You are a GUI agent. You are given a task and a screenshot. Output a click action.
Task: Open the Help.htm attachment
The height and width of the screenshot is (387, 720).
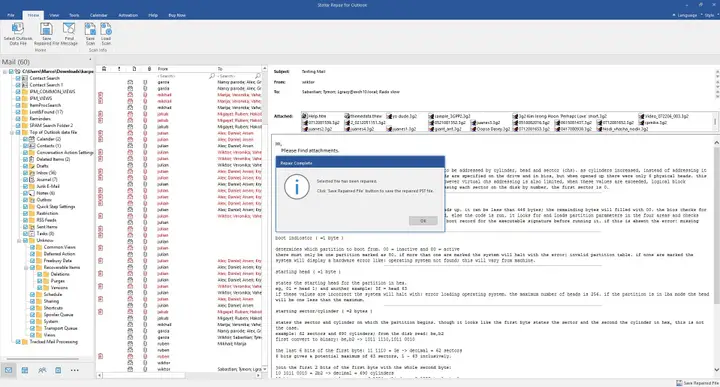(314, 116)
